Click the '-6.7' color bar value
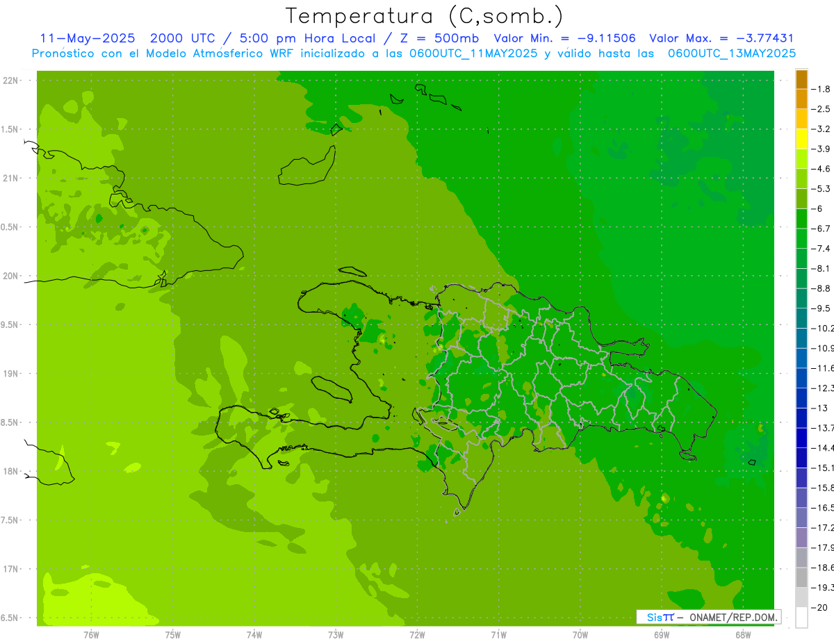Image resolution: width=834 pixels, height=644 pixels. click(821, 229)
